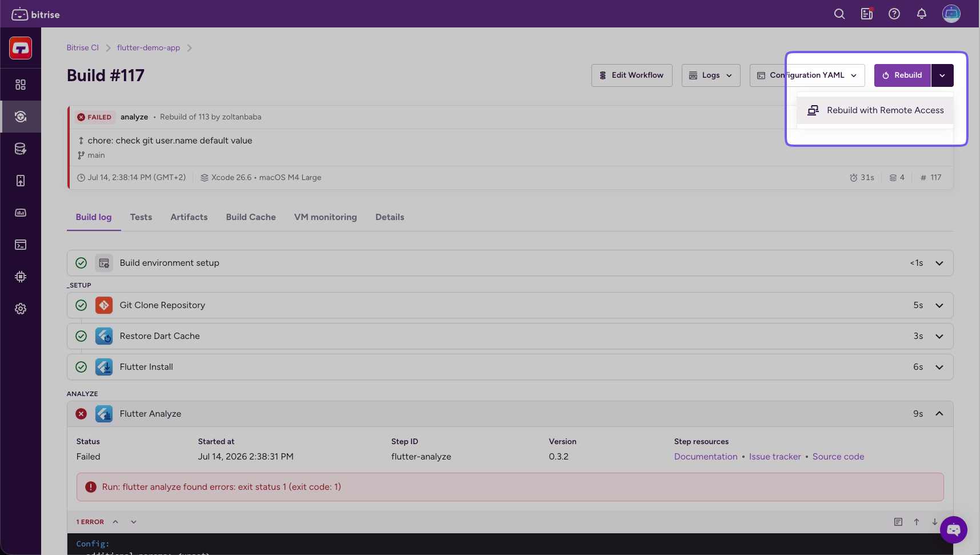Click the Restore Dart Cache step icon
This screenshot has width=980, height=555.
[x=104, y=336]
